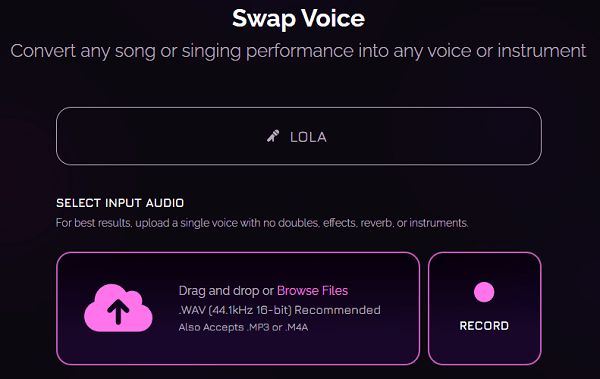The height and width of the screenshot is (379, 600).
Task: Click the SELECT INPUT AUDIO heading
Action: pyautogui.click(x=120, y=203)
